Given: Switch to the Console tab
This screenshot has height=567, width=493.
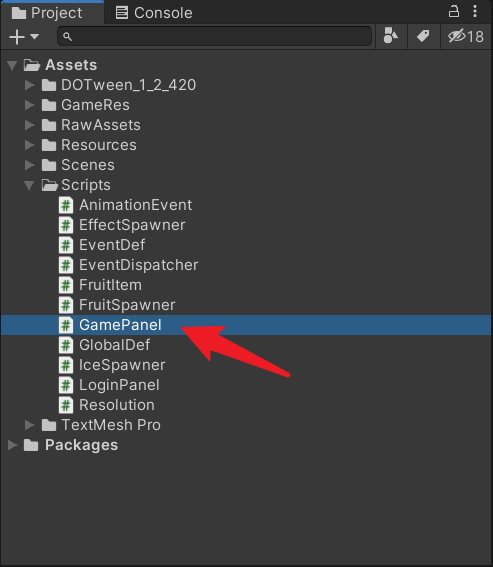Looking at the screenshot, I should pyautogui.click(x=154, y=13).
